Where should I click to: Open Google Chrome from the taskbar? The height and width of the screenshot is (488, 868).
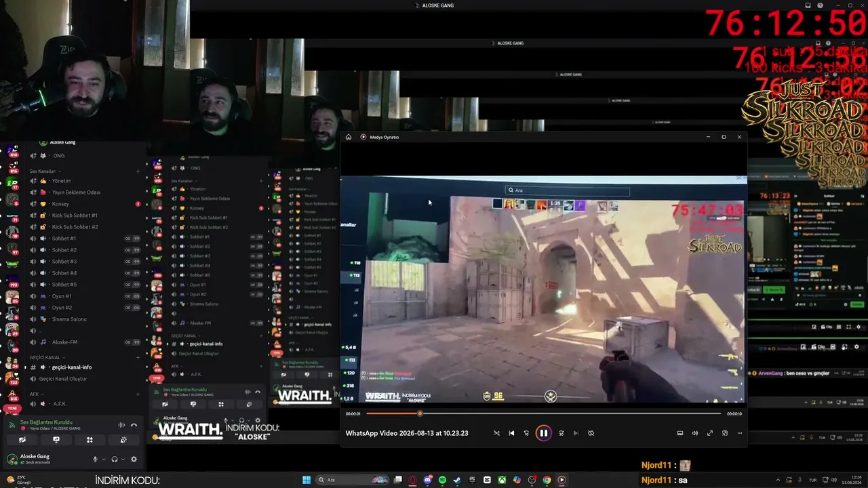click(x=547, y=480)
